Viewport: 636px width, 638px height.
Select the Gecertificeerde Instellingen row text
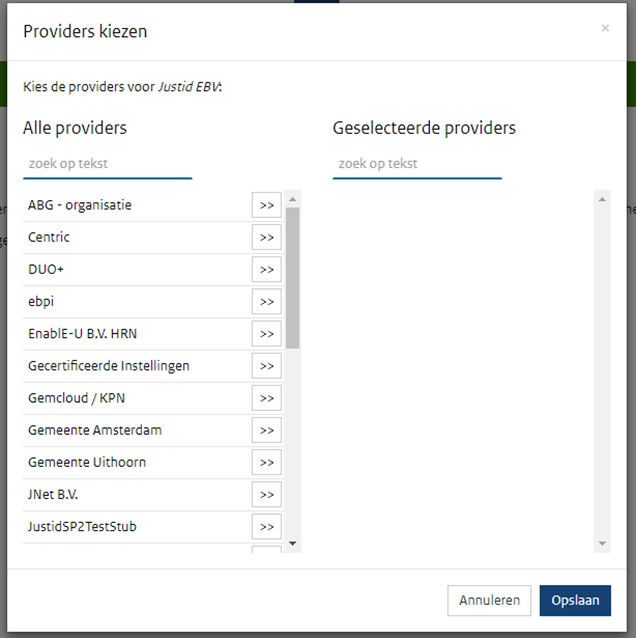coord(109,366)
